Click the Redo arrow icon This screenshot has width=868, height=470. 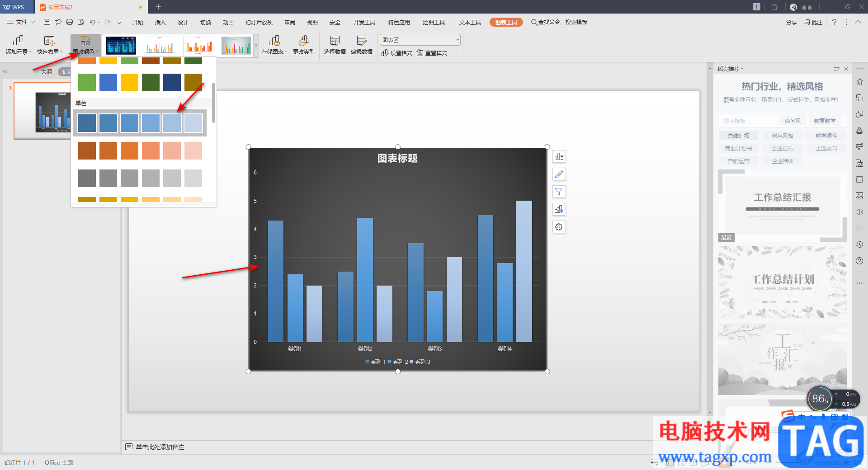[x=108, y=22]
